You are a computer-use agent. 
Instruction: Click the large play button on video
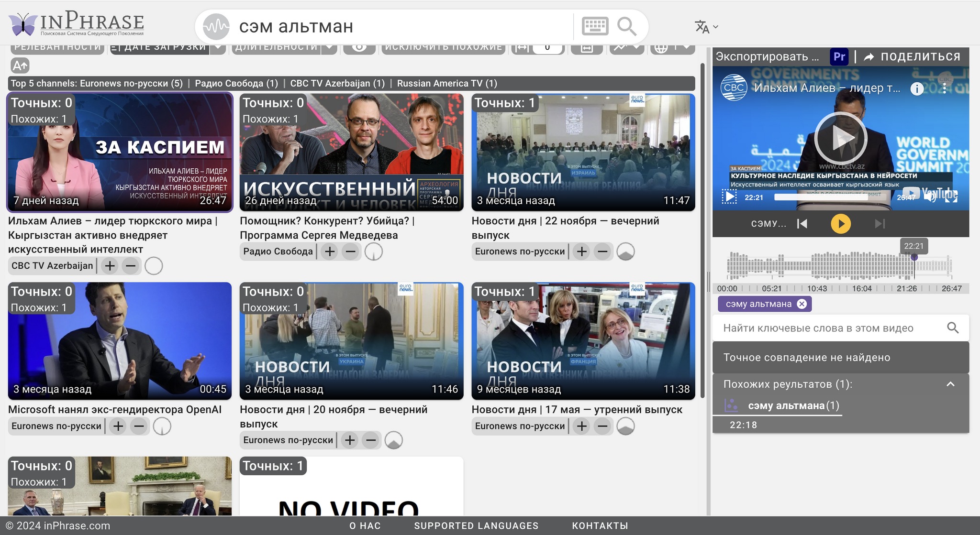(841, 139)
